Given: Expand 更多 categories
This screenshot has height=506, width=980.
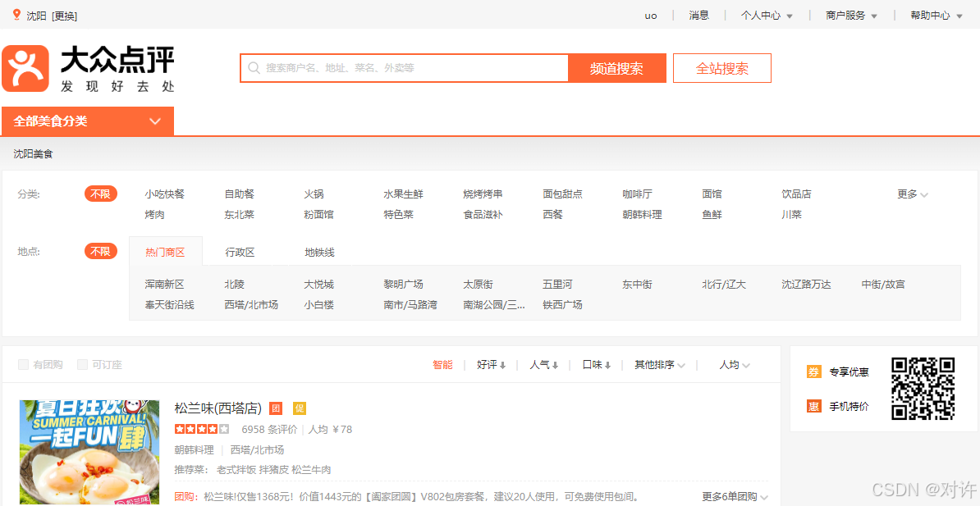Looking at the screenshot, I should pyautogui.click(x=913, y=194).
